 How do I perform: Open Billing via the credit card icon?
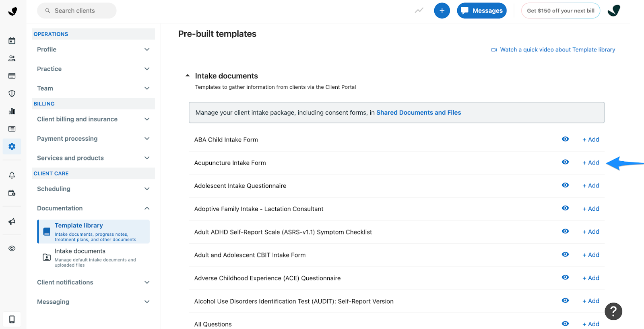point(12,76)
